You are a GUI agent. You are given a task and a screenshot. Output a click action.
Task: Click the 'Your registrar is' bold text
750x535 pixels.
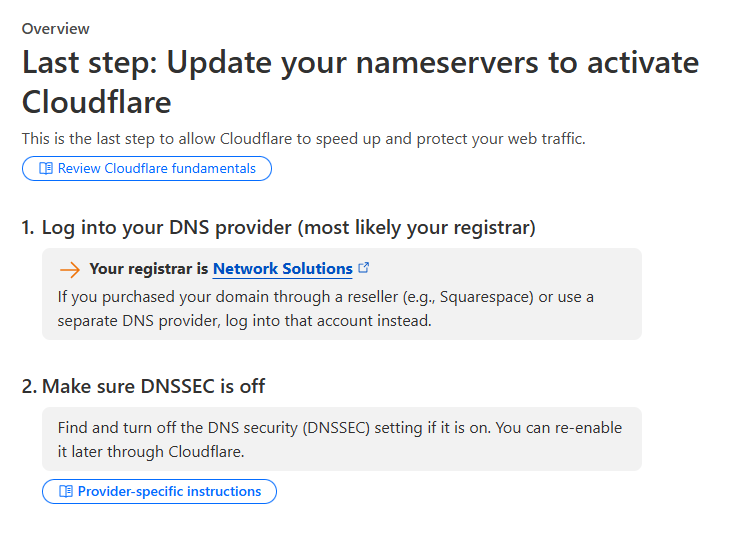[149, 269]
